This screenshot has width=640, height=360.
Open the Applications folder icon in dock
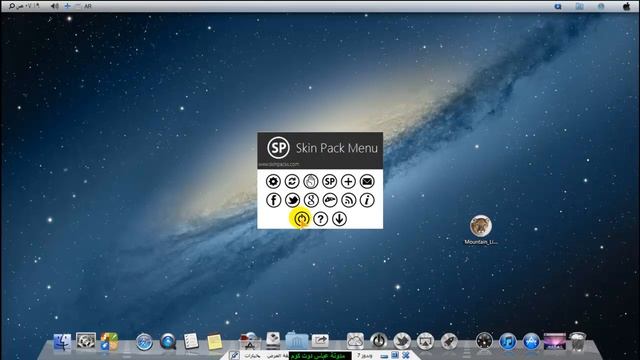pos(249,341)
